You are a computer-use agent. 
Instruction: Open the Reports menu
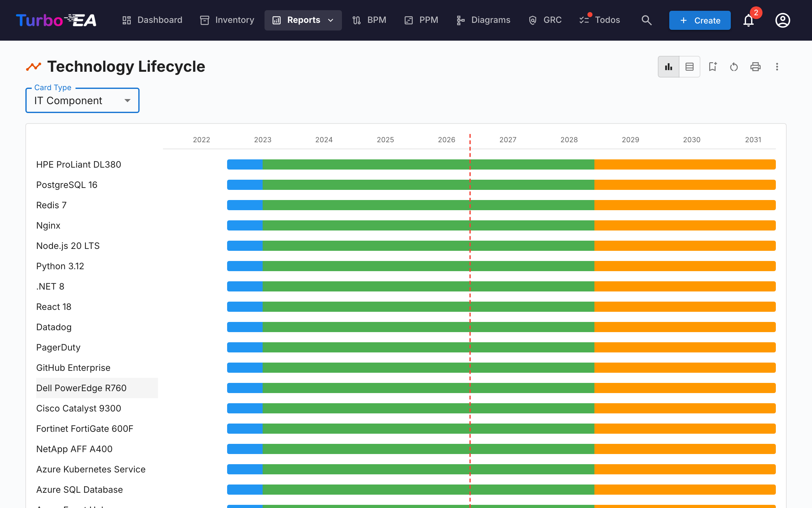[x=303, y=20]
